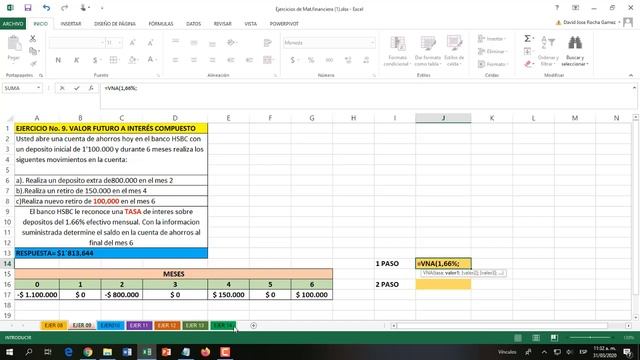Collapse the ribbon with the arrow
640x360 pixels.
coord(631,75)
